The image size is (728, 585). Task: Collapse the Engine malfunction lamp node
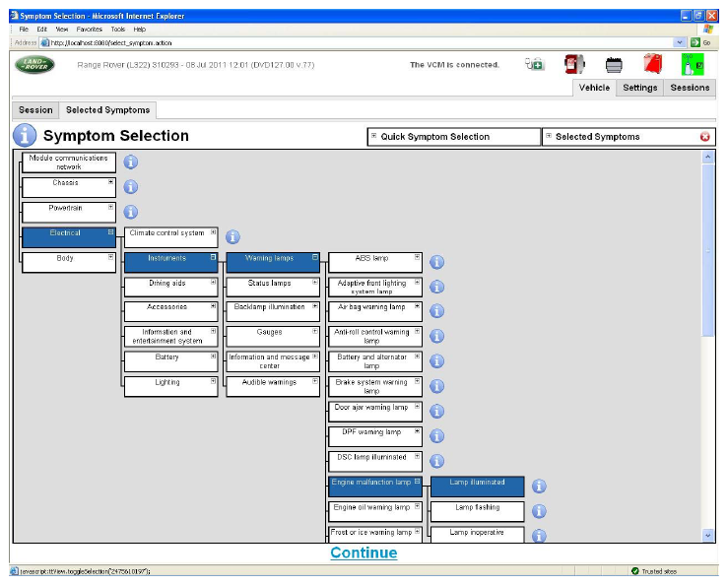coord(417,482)
